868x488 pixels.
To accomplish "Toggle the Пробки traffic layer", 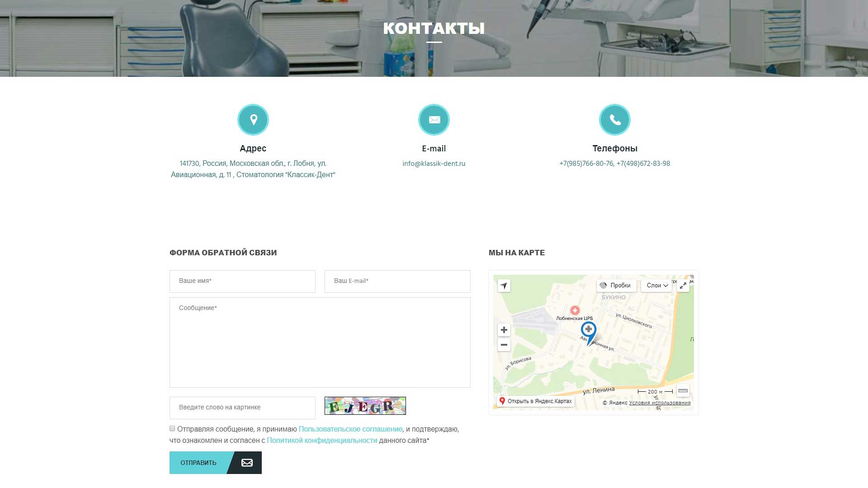I will coord(617,286).
